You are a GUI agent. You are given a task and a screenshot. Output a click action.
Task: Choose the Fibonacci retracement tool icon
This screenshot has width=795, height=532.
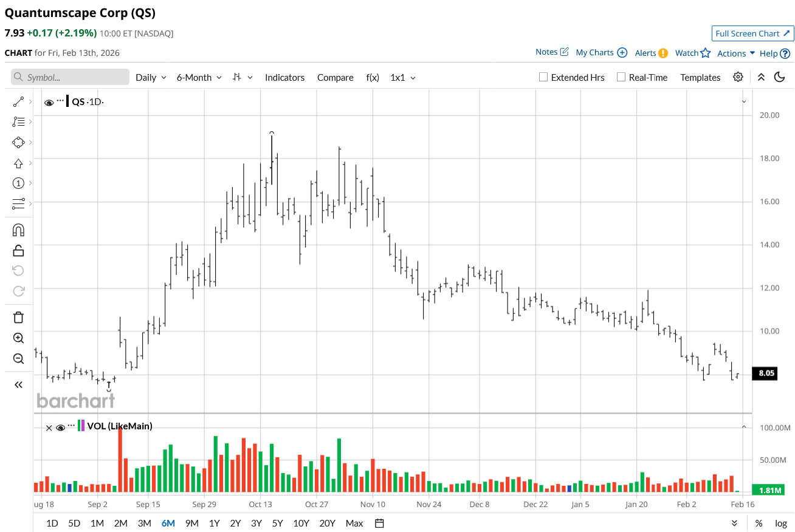18,122
